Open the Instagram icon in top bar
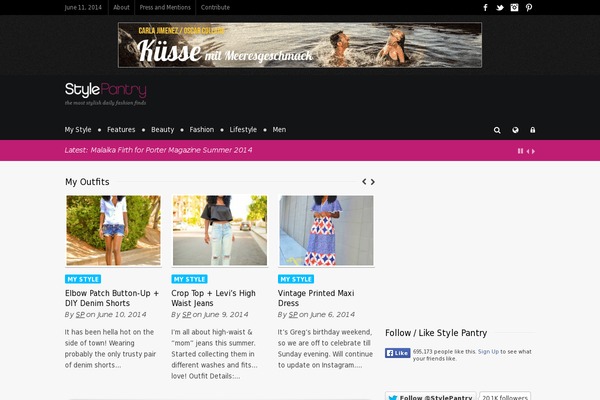The width and height of the screenshot is (600, 400). pyautogui.click(x=514, y=7)
